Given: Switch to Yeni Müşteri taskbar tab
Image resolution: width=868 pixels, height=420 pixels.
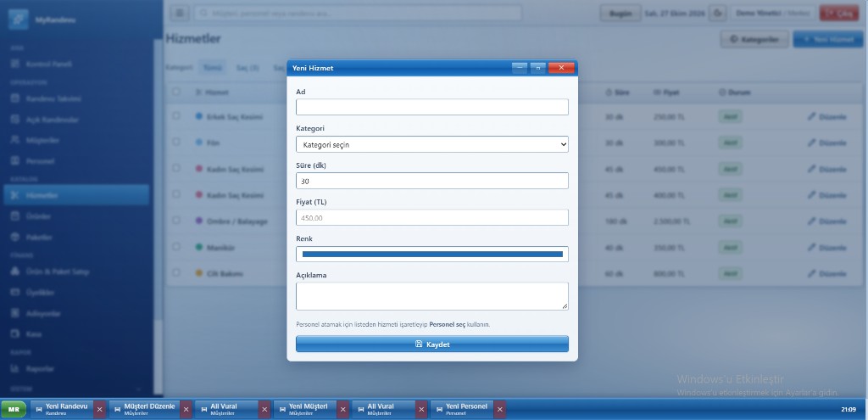Looking at the screenshot, I should pos(305,410).
